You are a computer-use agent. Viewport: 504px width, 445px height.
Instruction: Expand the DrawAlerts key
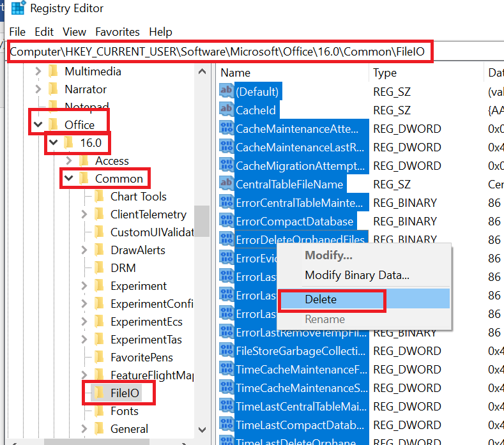[x=84, y=250]
